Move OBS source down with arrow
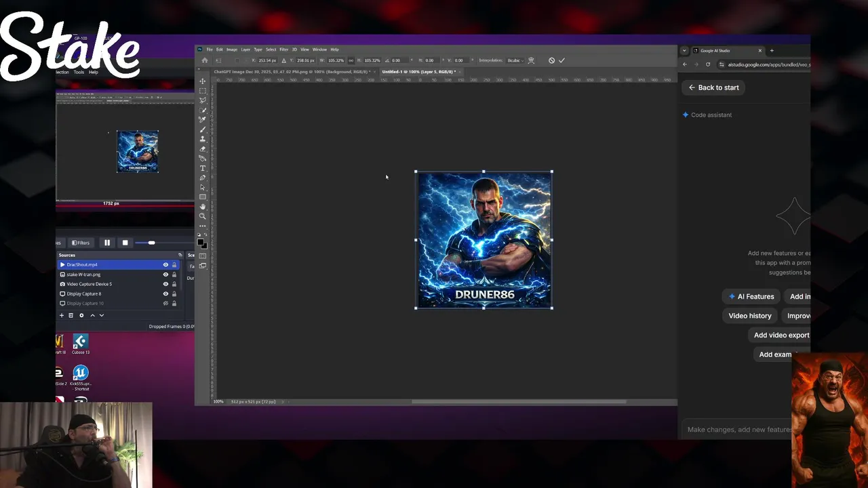The width and height of the screenshot is (868, 488). click(102, 315)
